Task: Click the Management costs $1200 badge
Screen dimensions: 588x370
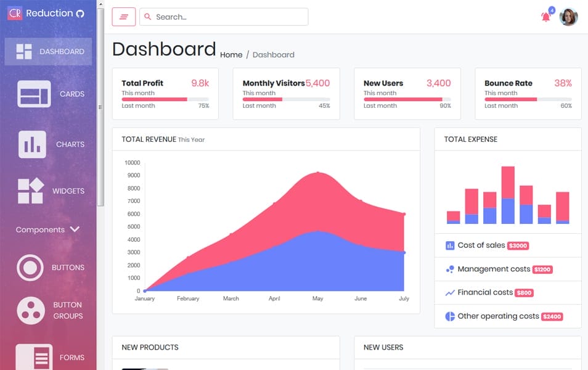Action: coord(542,269)
